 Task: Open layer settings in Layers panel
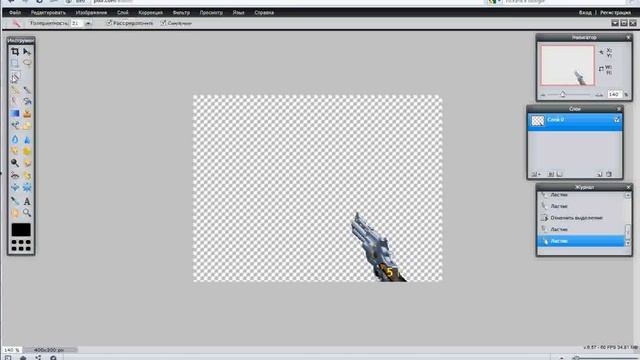(536, 174)
